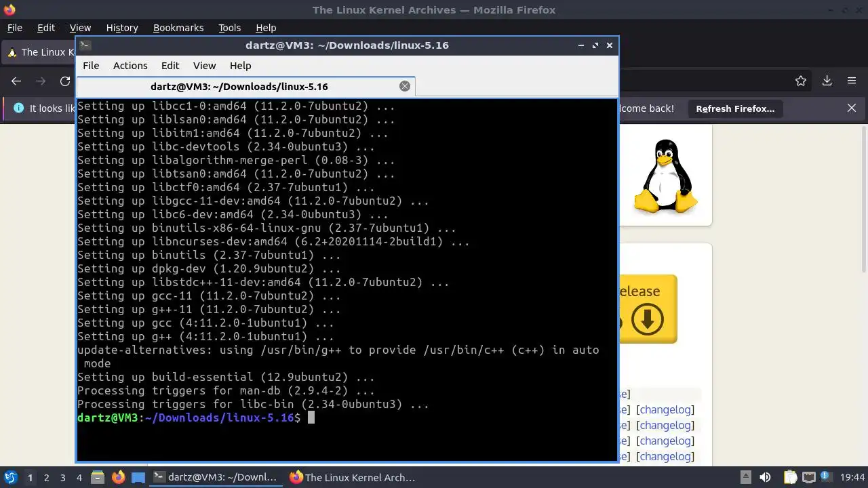Click the yellow latest release download button
Image resolution: width=868 pixels, height=488 pixels.
coord(648,309)
